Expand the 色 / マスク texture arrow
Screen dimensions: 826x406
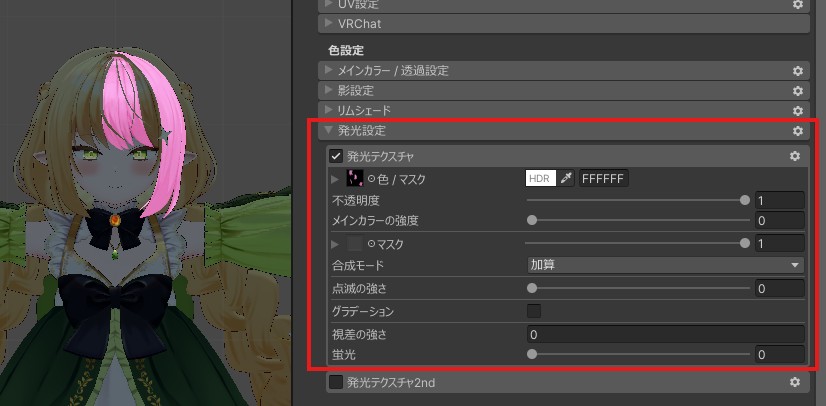tap(335, 179)
